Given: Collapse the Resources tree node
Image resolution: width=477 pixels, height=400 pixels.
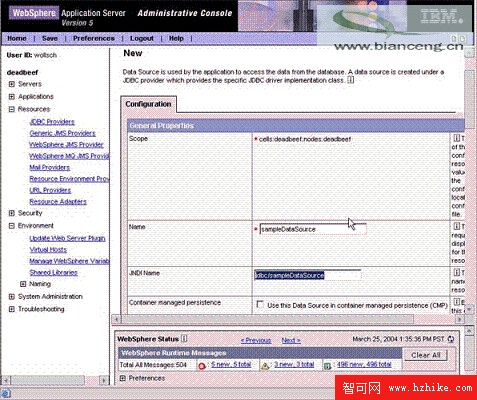Looking at the screenshot, I should (12, 109).
